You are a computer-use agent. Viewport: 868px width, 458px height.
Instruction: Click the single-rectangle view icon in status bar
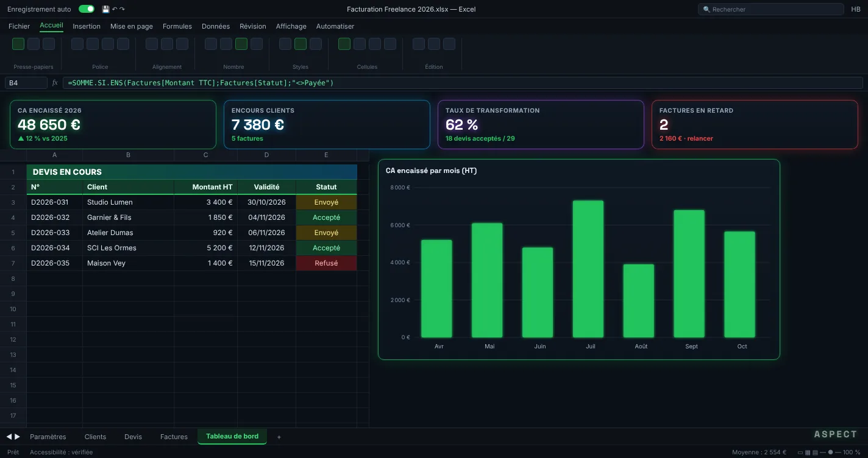click(800, 453)
